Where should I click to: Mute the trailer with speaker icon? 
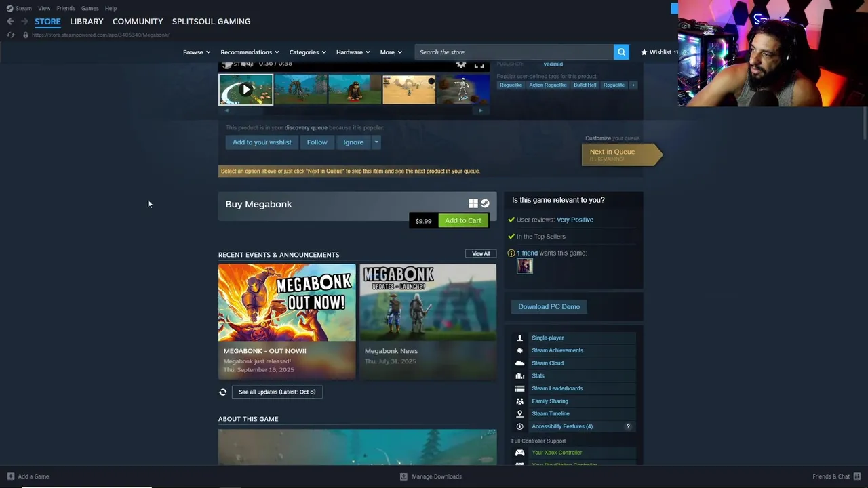point(247,64)
